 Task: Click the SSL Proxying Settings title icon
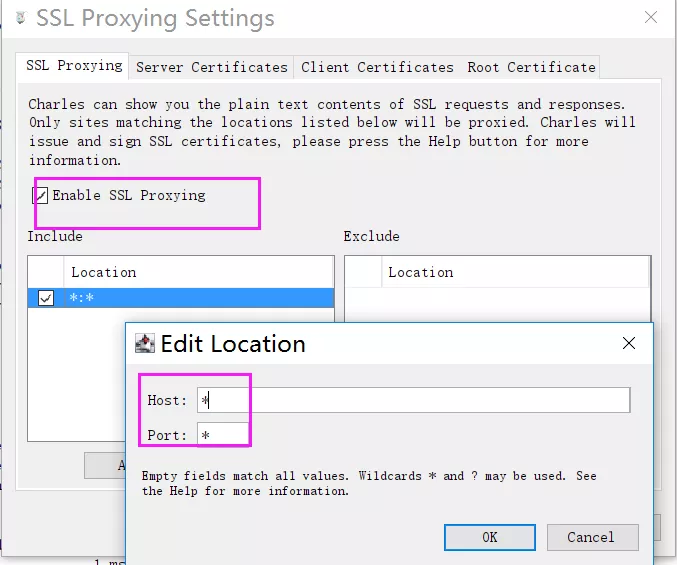pos(21,18)
